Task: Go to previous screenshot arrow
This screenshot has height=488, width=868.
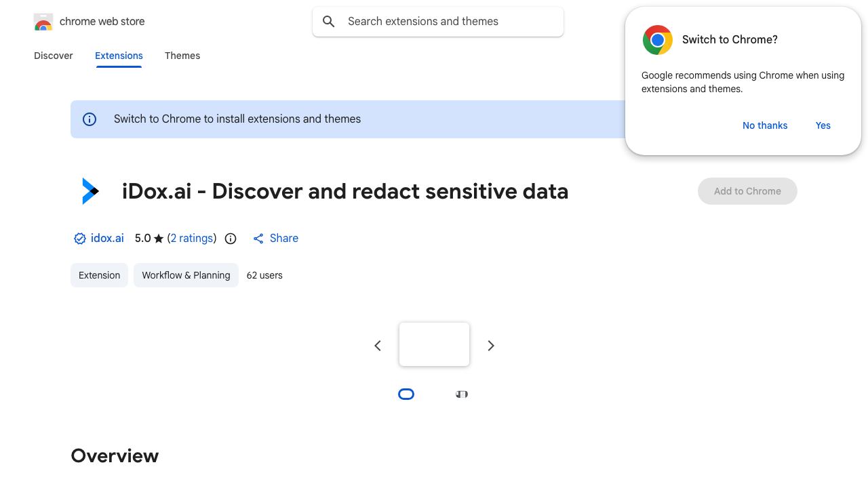Action: (x=378, y=346)
